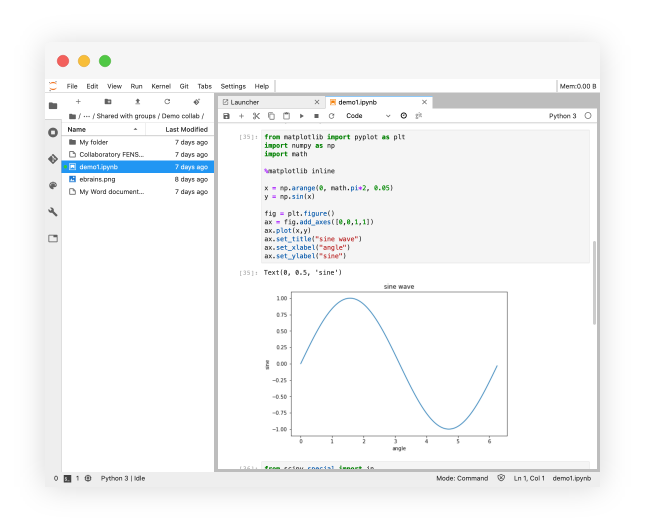
Task: Click the Python 3 kernel name button
Action: click(562, 116)
